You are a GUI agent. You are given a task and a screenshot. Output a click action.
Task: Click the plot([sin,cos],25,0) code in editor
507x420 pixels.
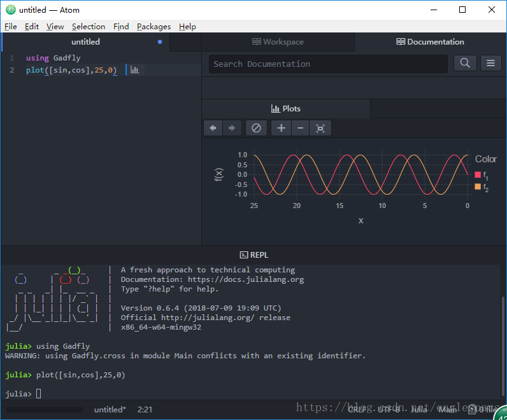(x=71, y=70)
